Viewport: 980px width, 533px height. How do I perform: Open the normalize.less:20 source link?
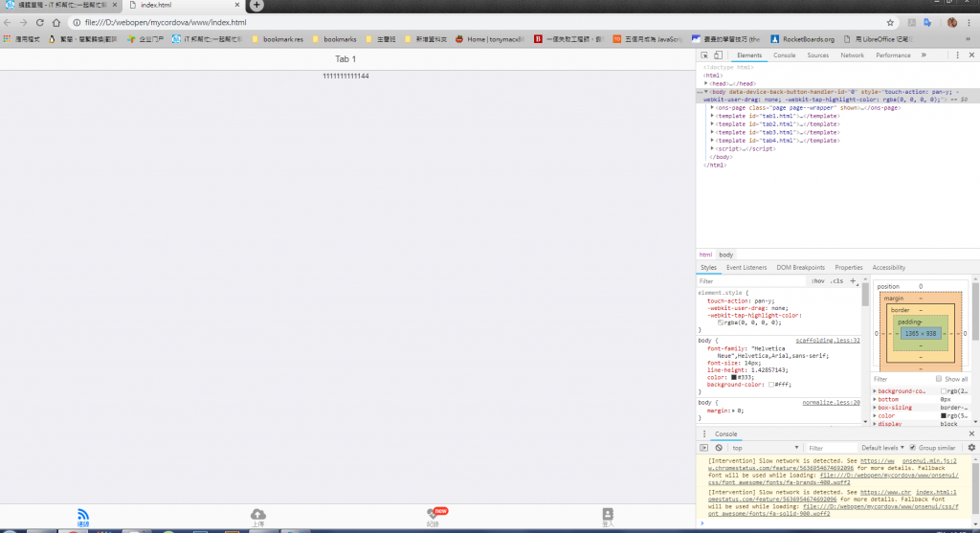pyautogui.click(x=832, y=403)
